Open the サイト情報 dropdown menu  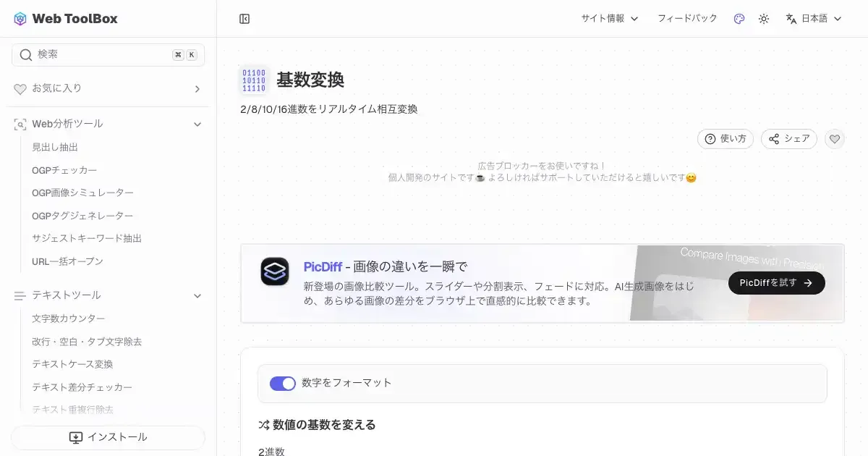click(x=610, y=19)
